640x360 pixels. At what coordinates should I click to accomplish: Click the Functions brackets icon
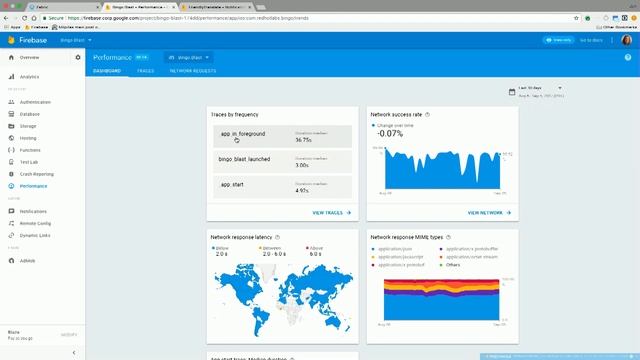[11, 150]
